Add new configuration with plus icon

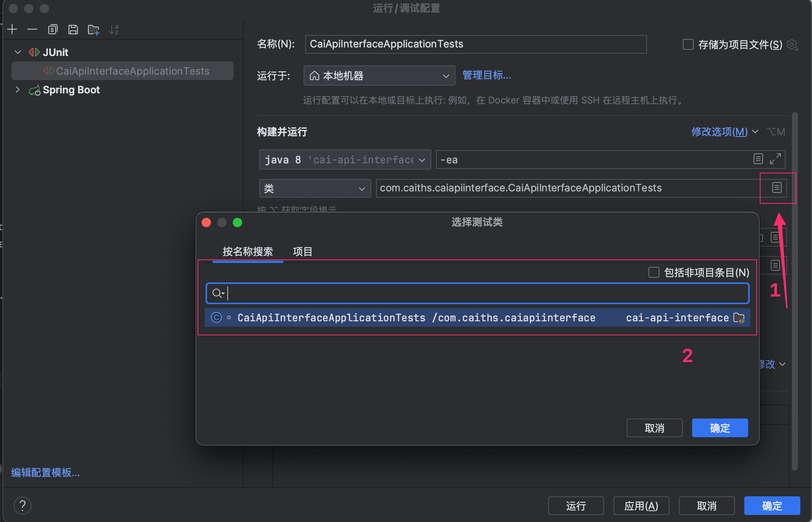point(12,30)
